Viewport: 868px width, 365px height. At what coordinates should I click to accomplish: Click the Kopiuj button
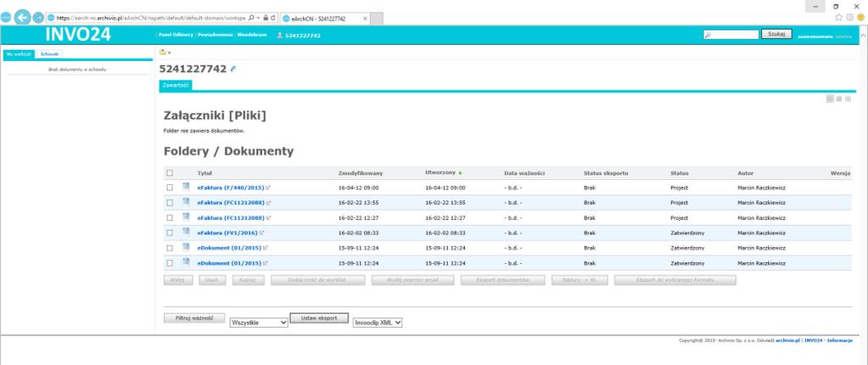click(248, 280)
